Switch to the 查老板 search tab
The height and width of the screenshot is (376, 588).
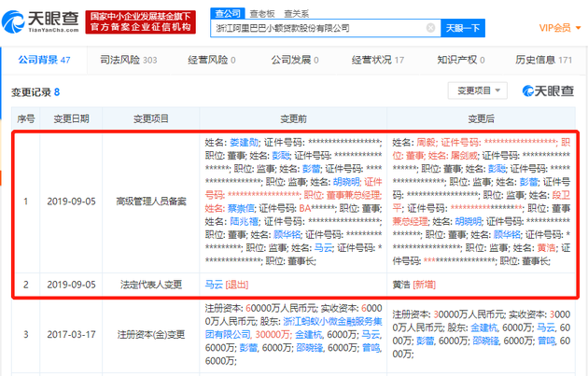point(262,14)
